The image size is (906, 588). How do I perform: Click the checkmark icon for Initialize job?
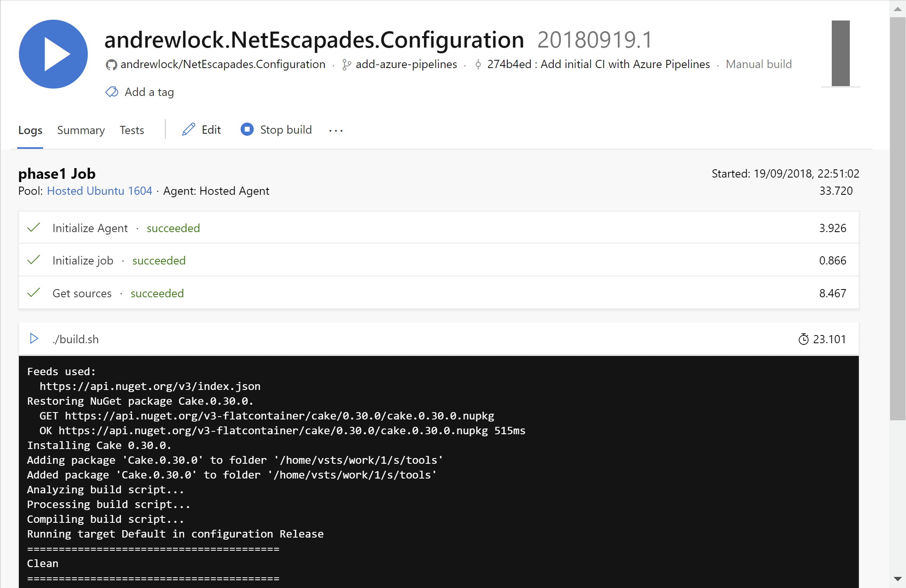pos(34,260)
